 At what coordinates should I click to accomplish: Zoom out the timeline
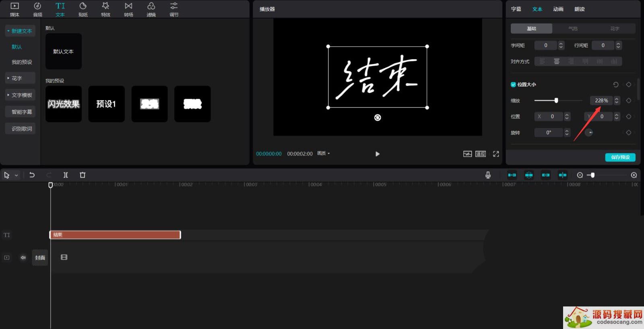click(580, 175)
